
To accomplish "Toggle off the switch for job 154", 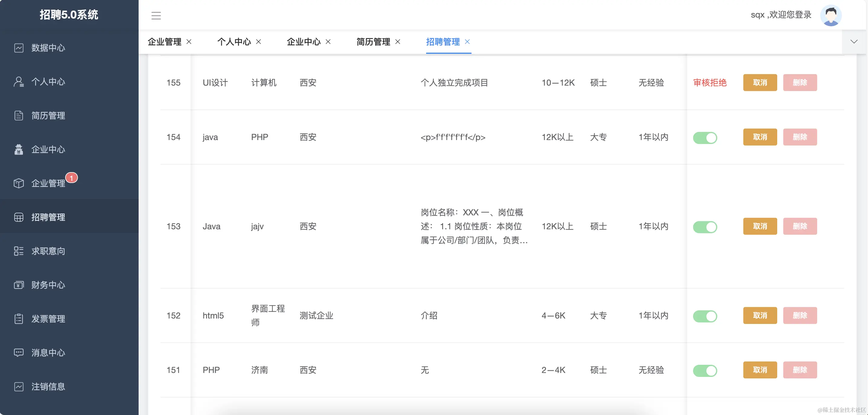I will pyautogui.click(x=705, y=137).
